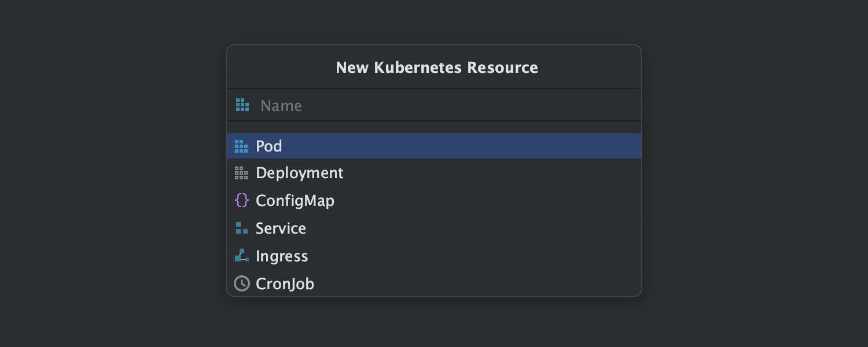Screen dimensions: 868x347
Task: Select the Deployment grid icon
Action: 242,173
